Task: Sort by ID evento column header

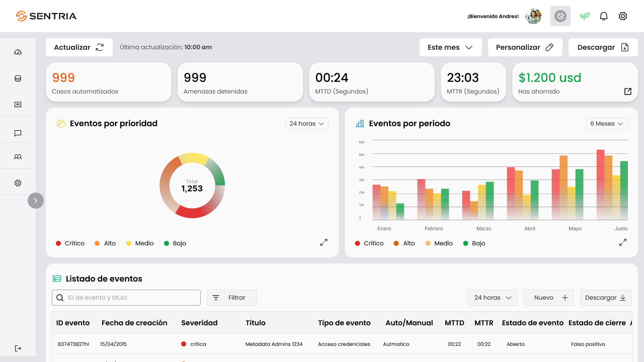Action: coord(73,323)
